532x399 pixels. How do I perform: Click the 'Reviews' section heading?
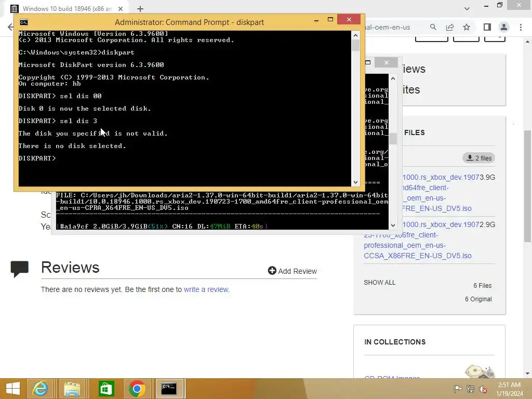[x=70, y=268]
